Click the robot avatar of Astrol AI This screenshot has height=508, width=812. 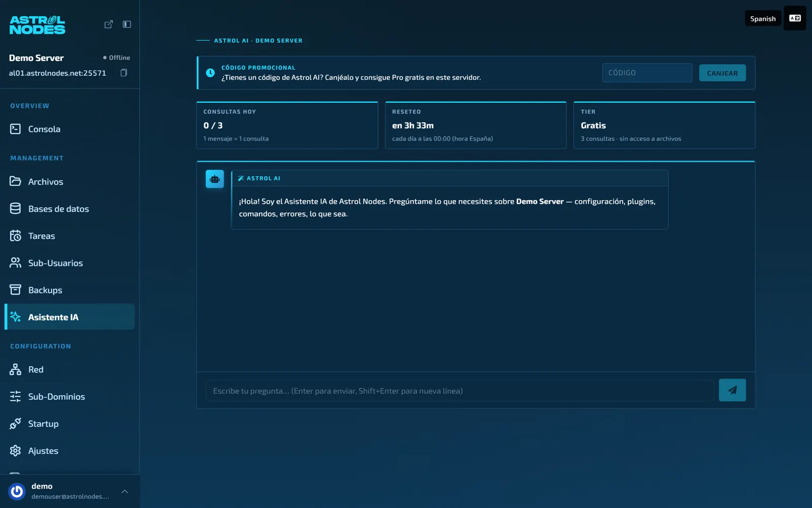215,179
